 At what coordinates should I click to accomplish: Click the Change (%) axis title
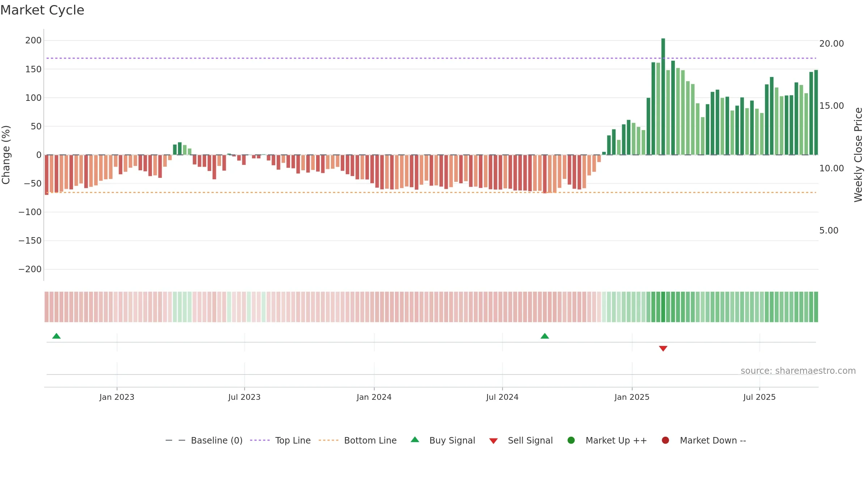tap(6, 155)
